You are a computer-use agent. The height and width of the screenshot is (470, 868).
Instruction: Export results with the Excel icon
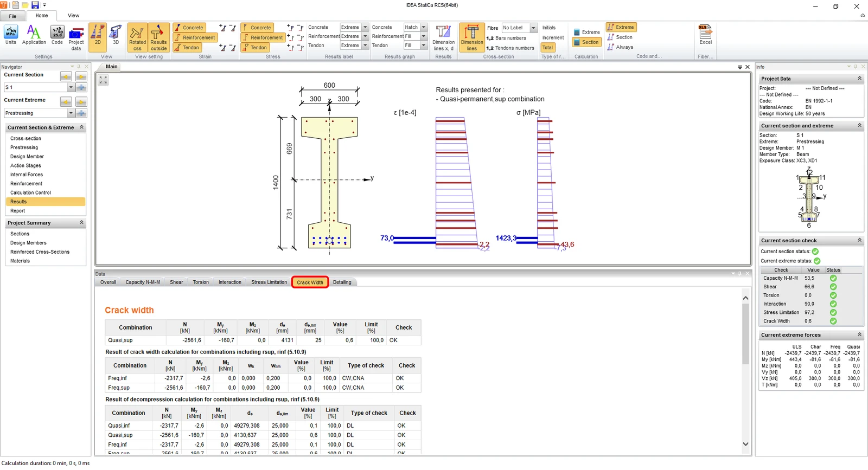(705, 35)
